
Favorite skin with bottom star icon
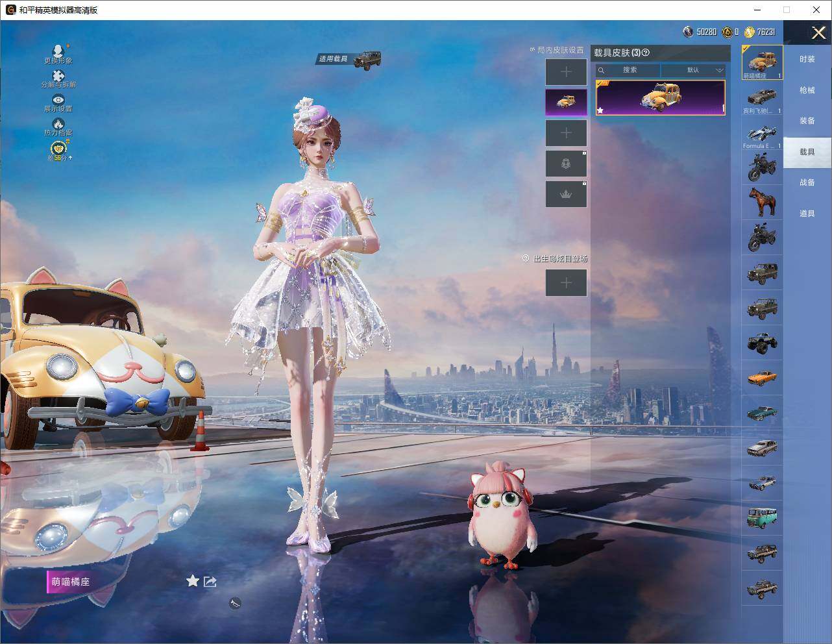pos(193,581)
